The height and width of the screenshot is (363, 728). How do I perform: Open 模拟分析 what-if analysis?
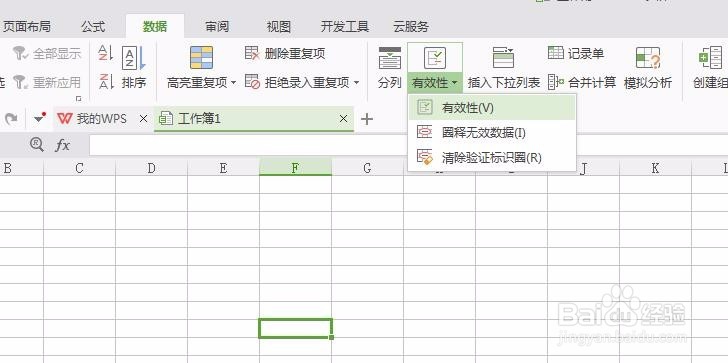click(648, 67)
